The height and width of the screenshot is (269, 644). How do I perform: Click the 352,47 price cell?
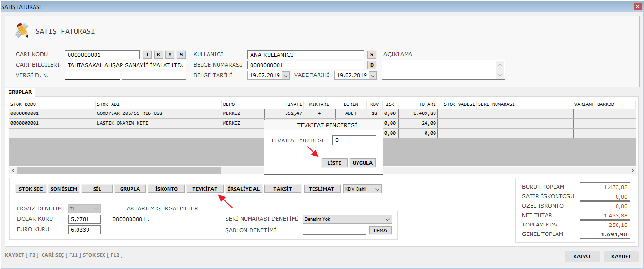pyautogui.click(x=284, y=113)
